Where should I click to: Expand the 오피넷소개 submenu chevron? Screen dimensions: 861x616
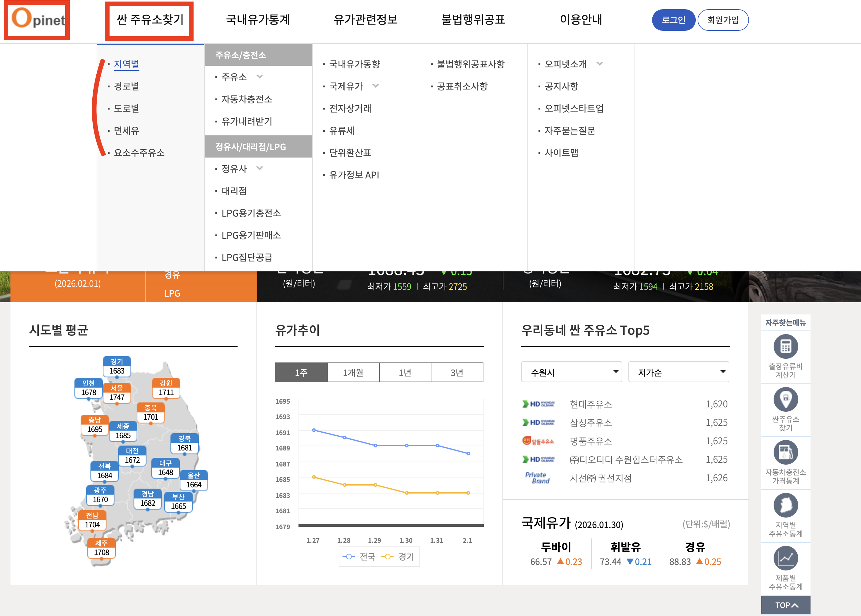tap(600, 64)
